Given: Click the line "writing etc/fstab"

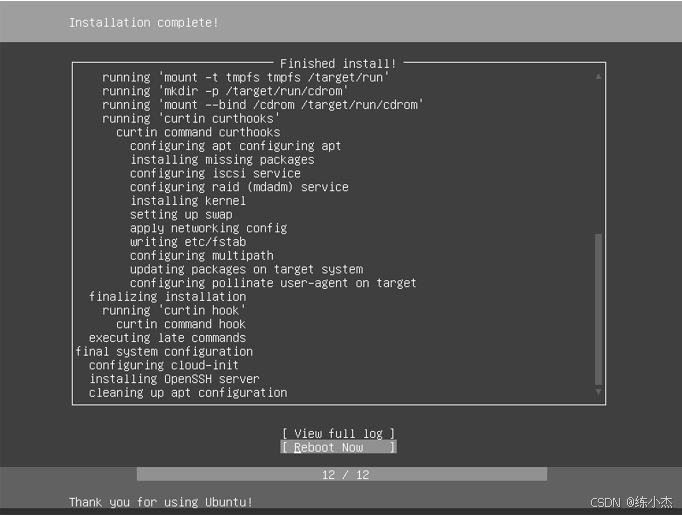Looking at the screenshot, I should click(188, 242).
